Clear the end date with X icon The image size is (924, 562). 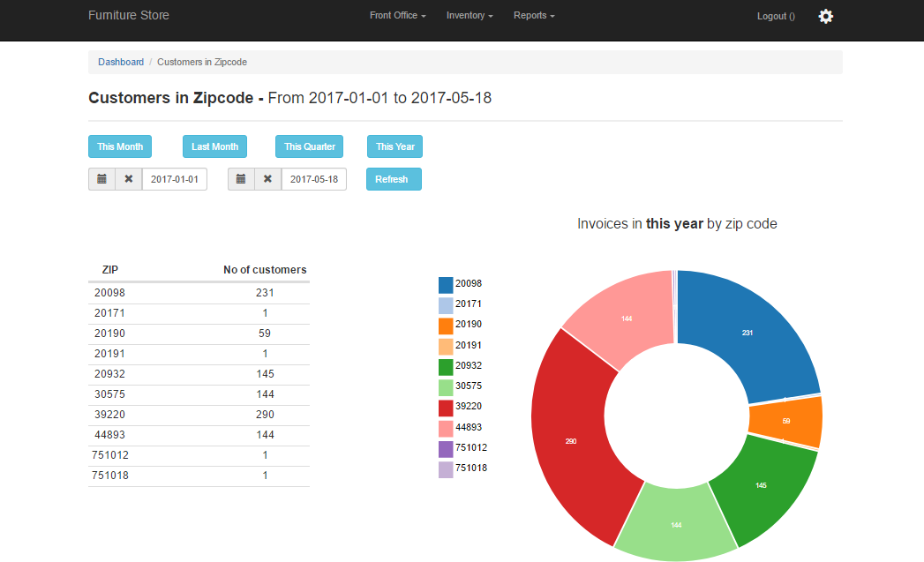tap(268, 179)
